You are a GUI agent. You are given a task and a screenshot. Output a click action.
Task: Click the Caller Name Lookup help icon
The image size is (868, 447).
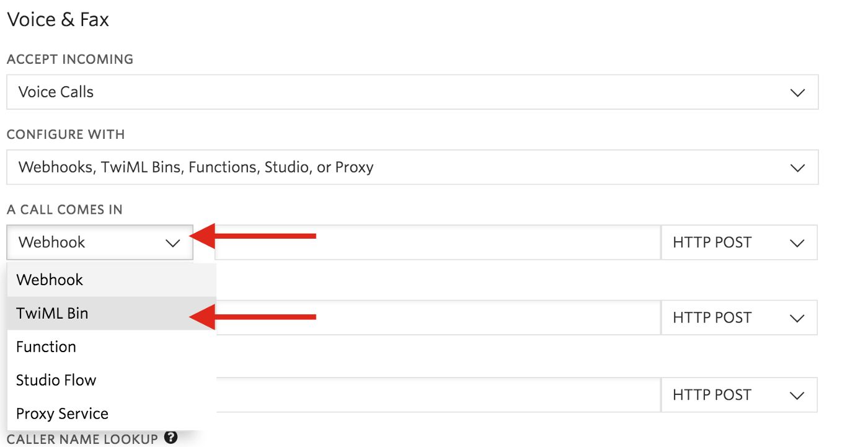(171, 438)
